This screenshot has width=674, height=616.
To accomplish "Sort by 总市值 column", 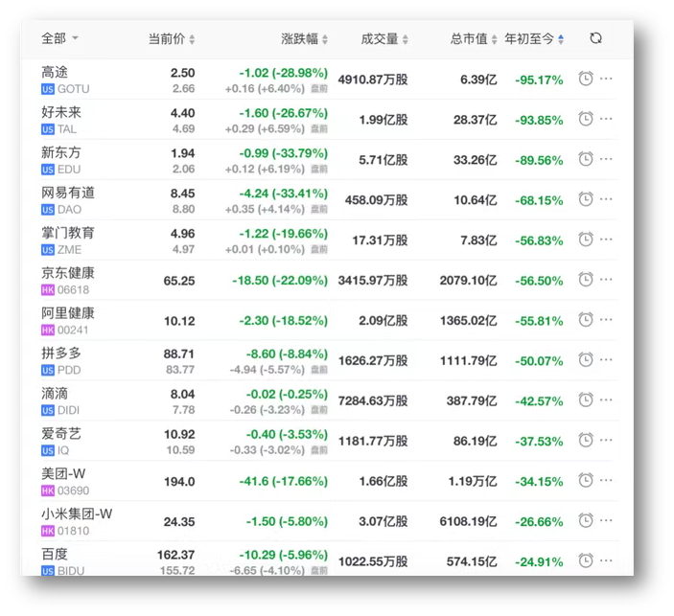I will click(x=474, y=38).
